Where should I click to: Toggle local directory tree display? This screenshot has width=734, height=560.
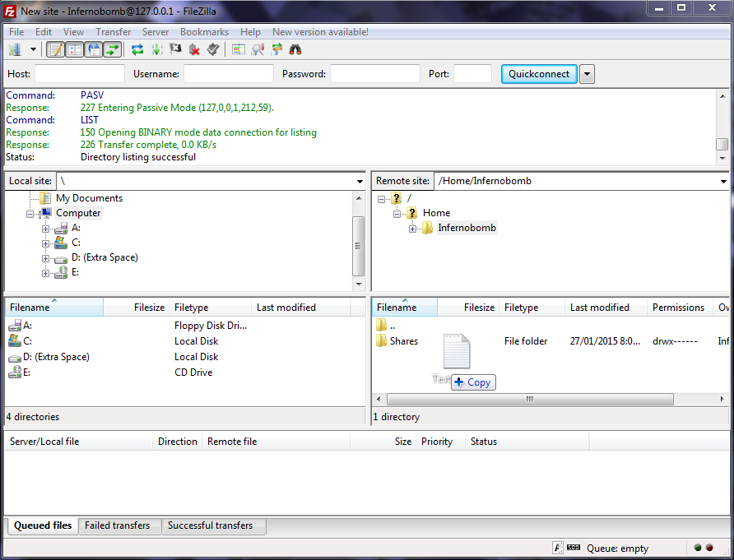(75, 49)
